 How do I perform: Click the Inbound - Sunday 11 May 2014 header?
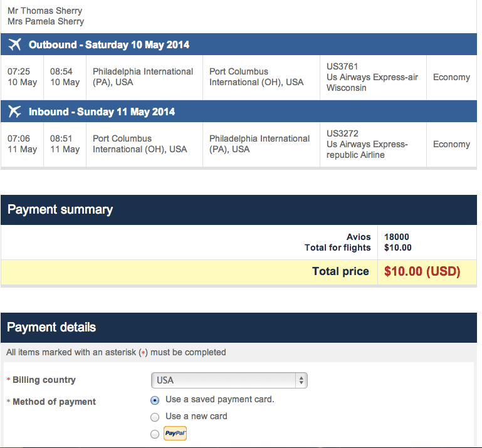[239, 112]
